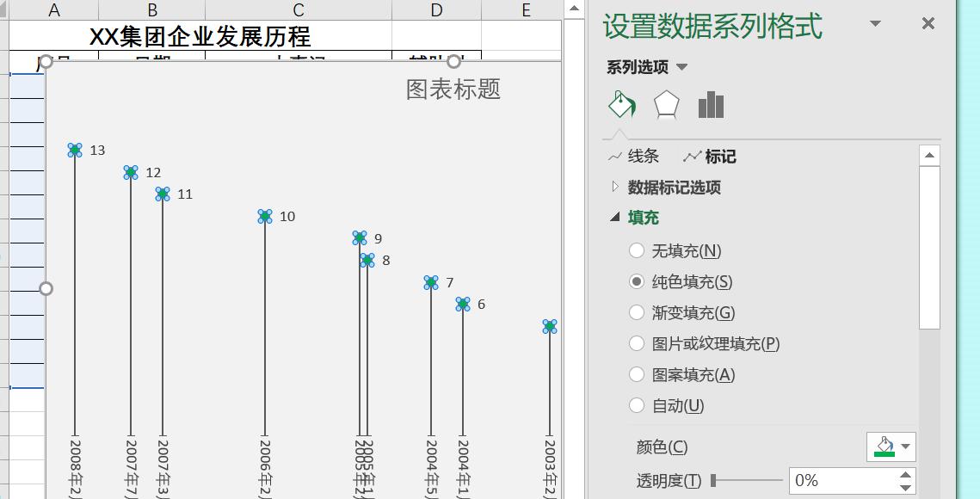
Task: Switch to the 线条 tab
Action: click(x=634, y=157)
